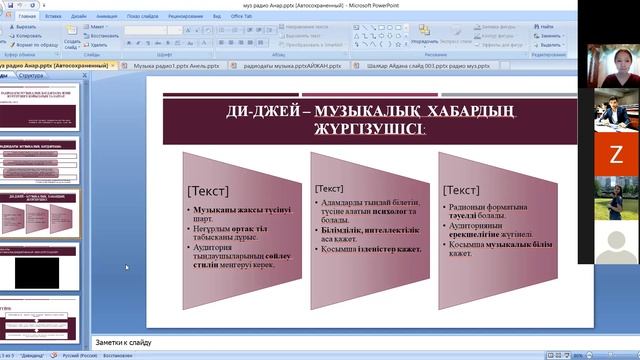640x360 pixels.
Task: Open the Макет layout dropdown
Action: (96, 27)
